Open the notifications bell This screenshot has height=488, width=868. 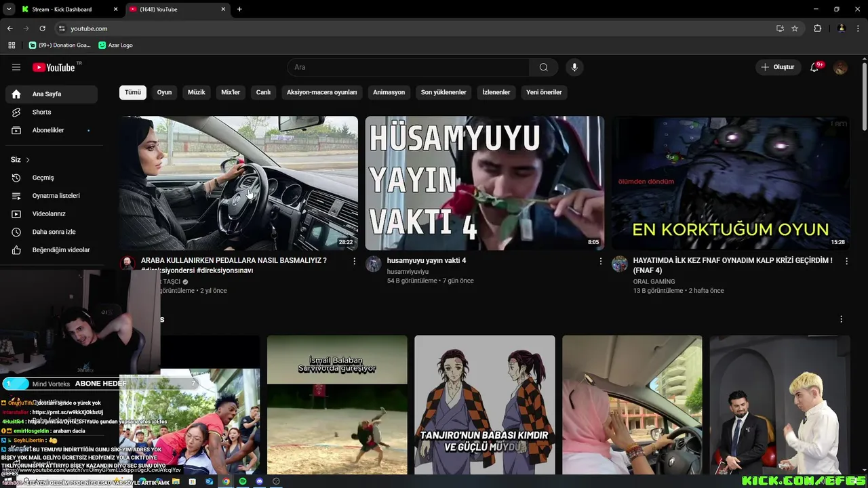click(x=814, y=67)
